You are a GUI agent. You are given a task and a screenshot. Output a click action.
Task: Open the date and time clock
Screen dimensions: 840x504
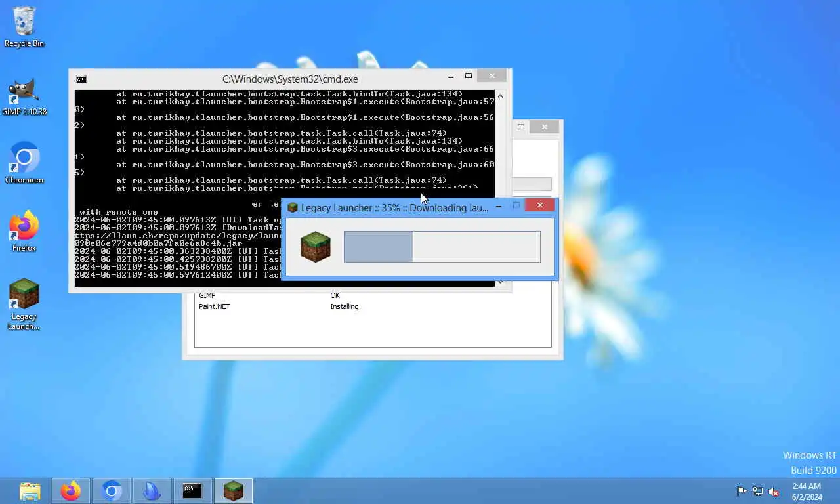point(807,491)
